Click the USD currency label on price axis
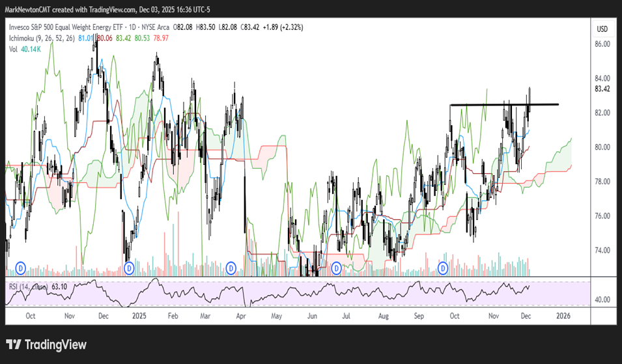The height and width of the screenshot is (364, 622). pyautogui.click(x=602, y=29)
